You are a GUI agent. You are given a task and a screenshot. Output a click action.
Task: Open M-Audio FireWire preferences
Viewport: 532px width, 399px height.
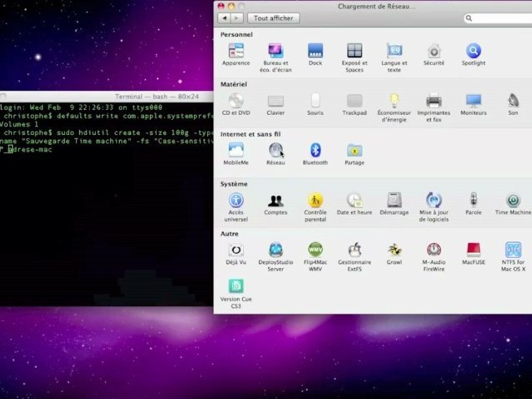coord(433,257)
